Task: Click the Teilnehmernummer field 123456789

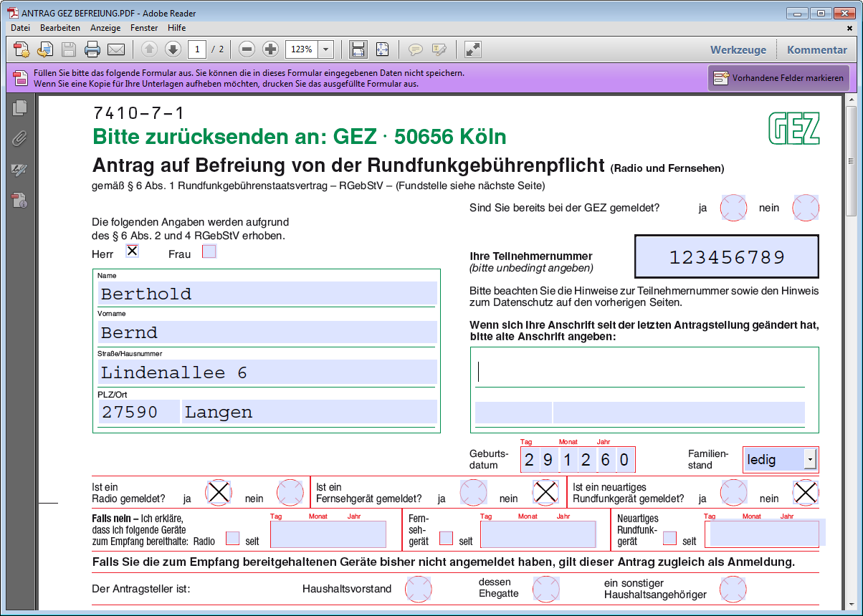Action: point(726,257)
